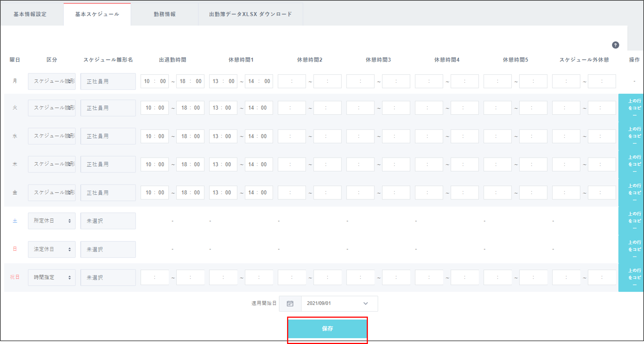Open the 区分 dropdown for 金 row
Viewport: 644px width, 344px height.
point(52,193)
